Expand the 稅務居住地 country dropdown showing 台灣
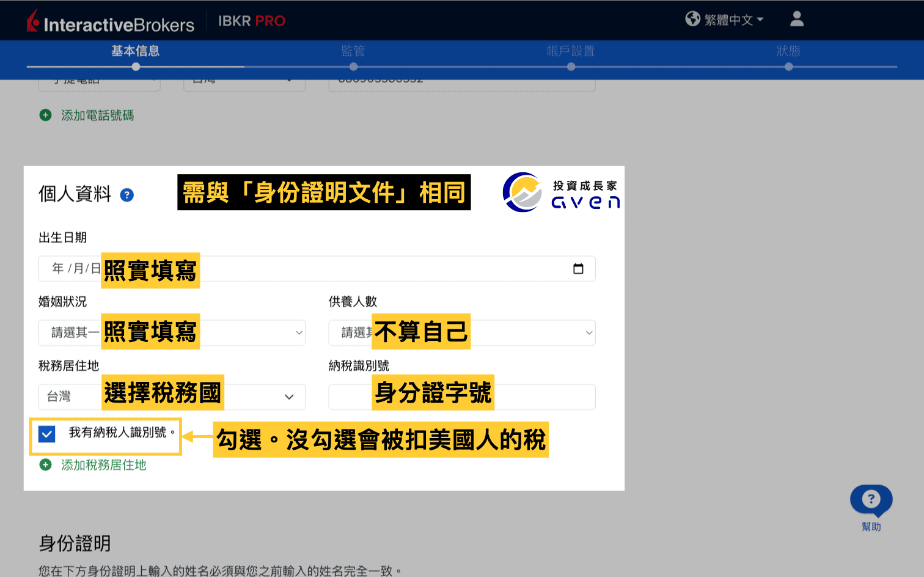The width and height of the screenshot is (924, 578). (x=288, y=397)
